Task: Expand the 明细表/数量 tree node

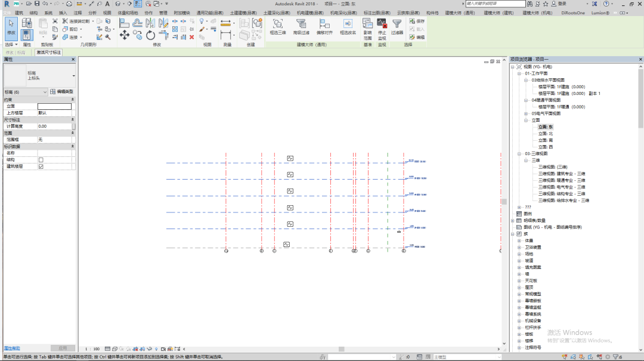Action: [x=513, y=221]
